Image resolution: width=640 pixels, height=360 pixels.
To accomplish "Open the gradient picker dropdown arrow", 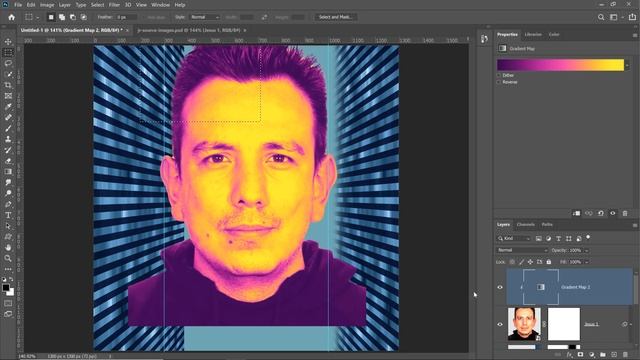I will (627, 65).
